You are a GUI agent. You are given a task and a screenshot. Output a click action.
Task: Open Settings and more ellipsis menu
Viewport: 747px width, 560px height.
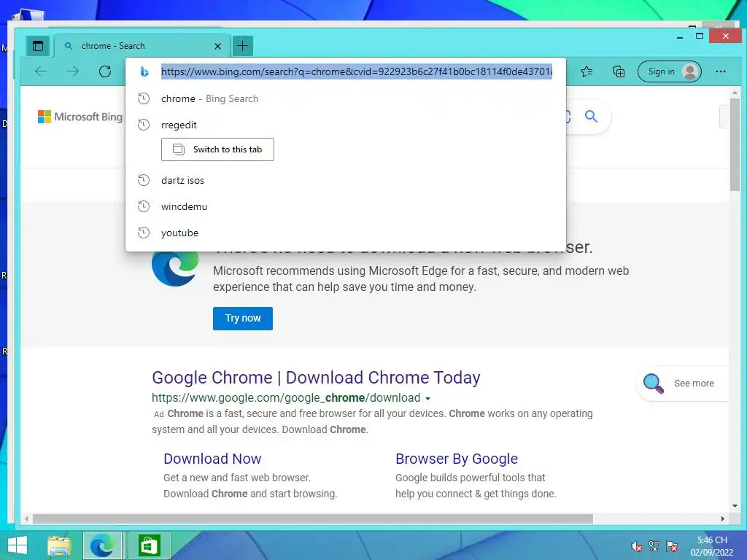tap(721, 71)
